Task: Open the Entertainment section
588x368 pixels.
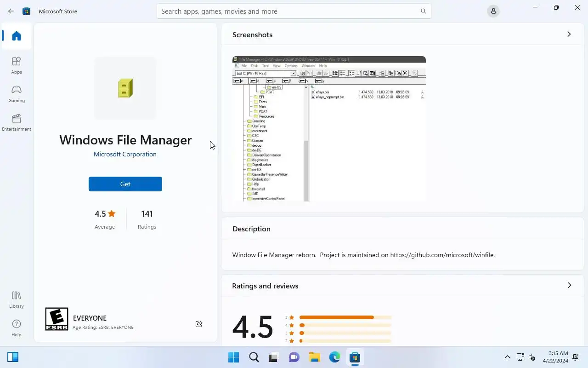Action: point(17,122)
